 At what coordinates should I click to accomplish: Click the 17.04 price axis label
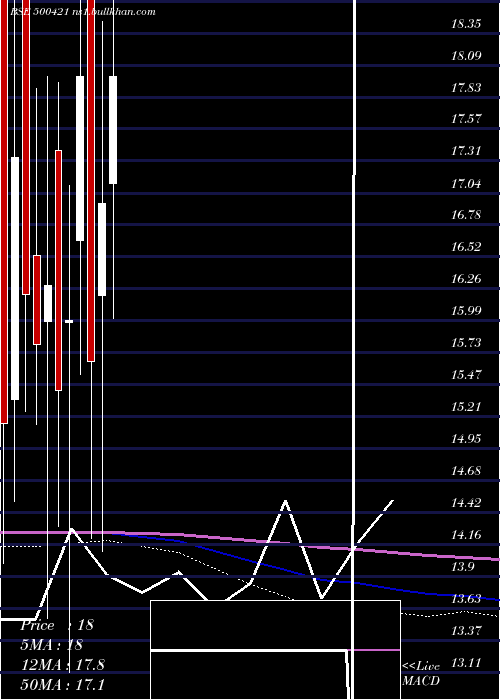466,183
